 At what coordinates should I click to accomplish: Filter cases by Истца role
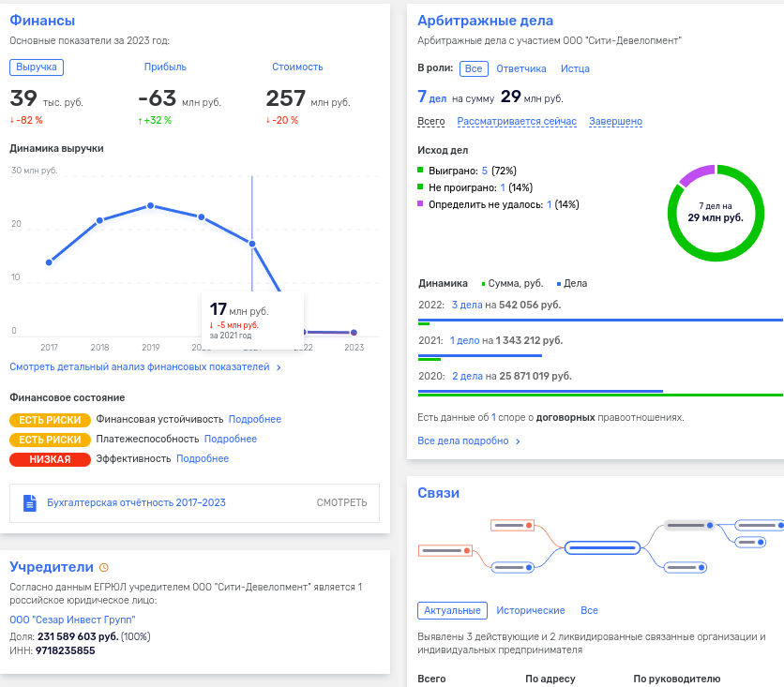pyautogui.click(x=575, y=68)
